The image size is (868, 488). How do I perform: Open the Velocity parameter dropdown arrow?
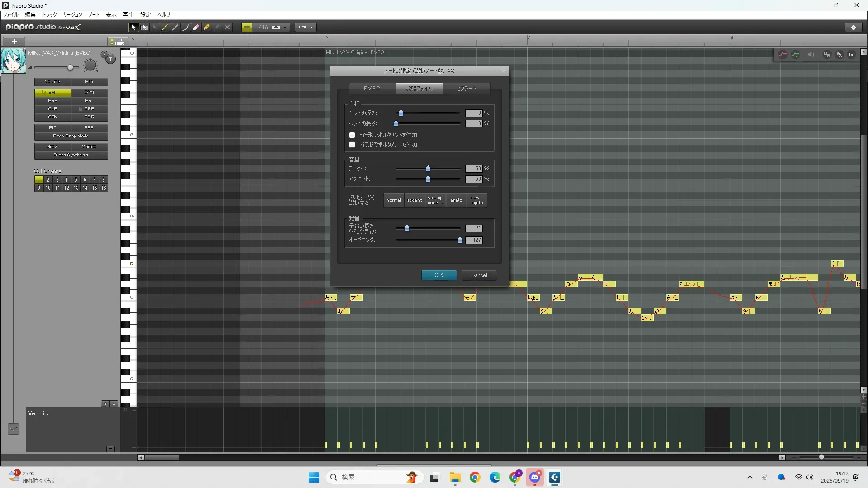pos(13,429)
